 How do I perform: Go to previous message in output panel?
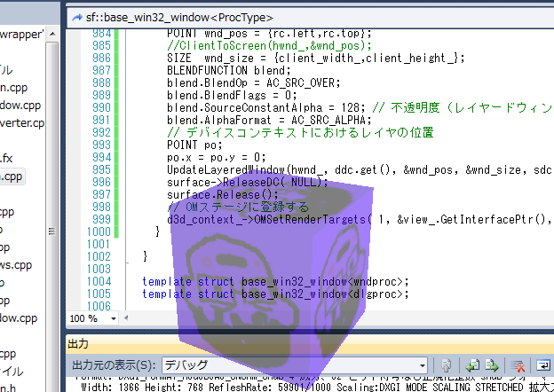(x=471, y=365)
